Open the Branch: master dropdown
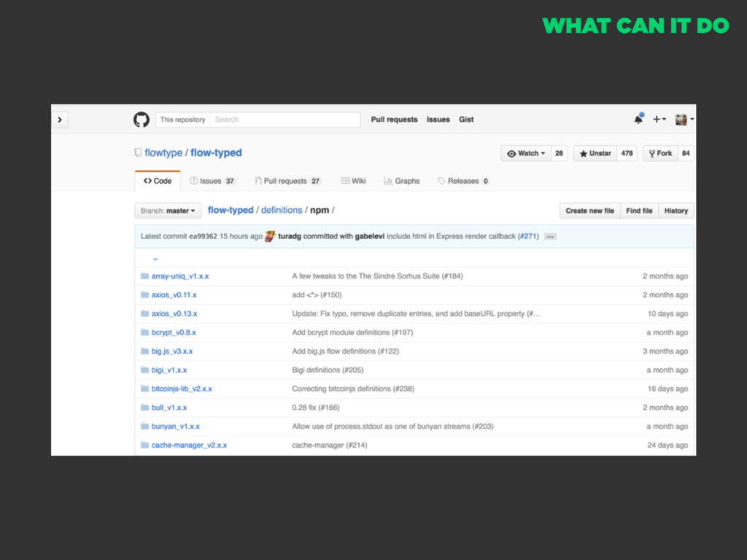The image size is (747, 560). [168, 211]
